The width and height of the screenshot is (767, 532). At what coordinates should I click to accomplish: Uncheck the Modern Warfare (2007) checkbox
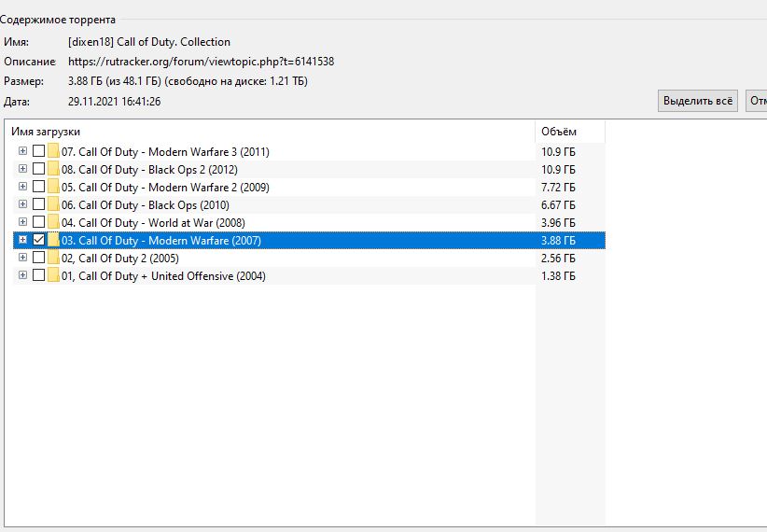[x=38, y=241]
